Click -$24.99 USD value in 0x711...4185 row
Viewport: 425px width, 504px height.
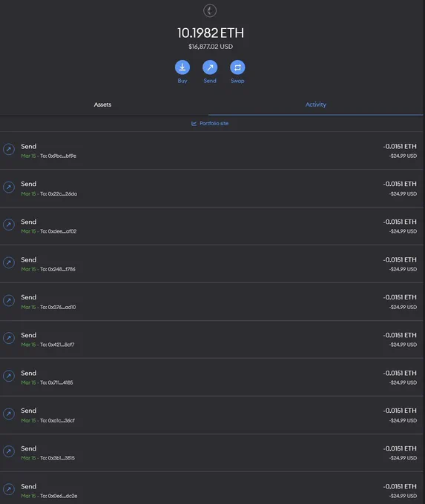[x=403, y=382]
